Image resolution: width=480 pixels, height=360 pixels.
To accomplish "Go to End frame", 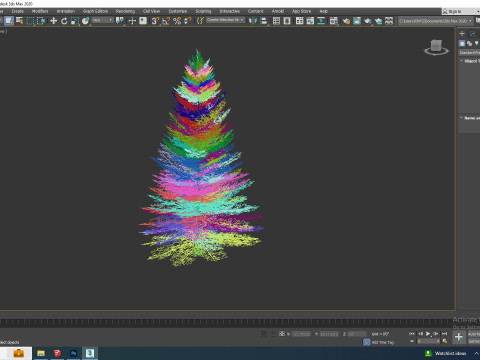I will point(444,334).
